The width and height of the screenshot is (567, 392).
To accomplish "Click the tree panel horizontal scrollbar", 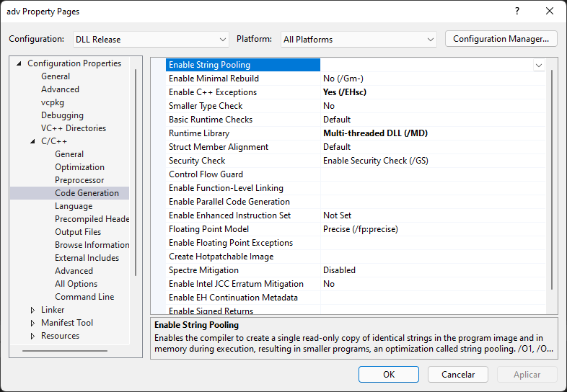I will point(65,350).
